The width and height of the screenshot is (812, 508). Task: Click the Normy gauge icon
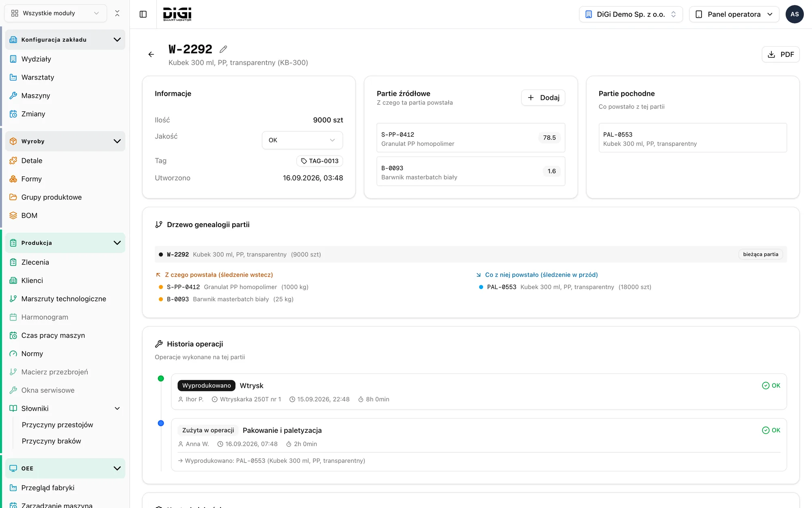(13, 354)
